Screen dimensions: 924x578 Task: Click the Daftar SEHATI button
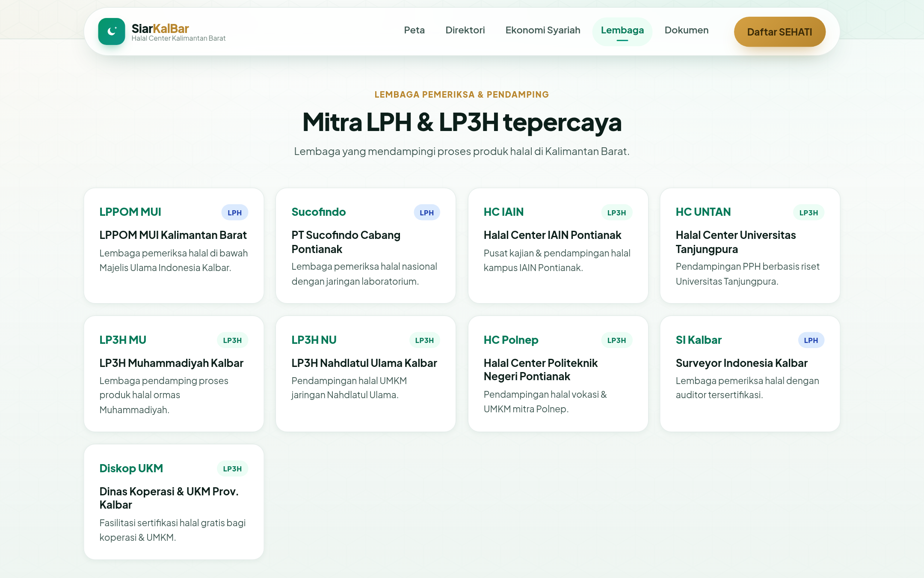click(x=779, y=32)
